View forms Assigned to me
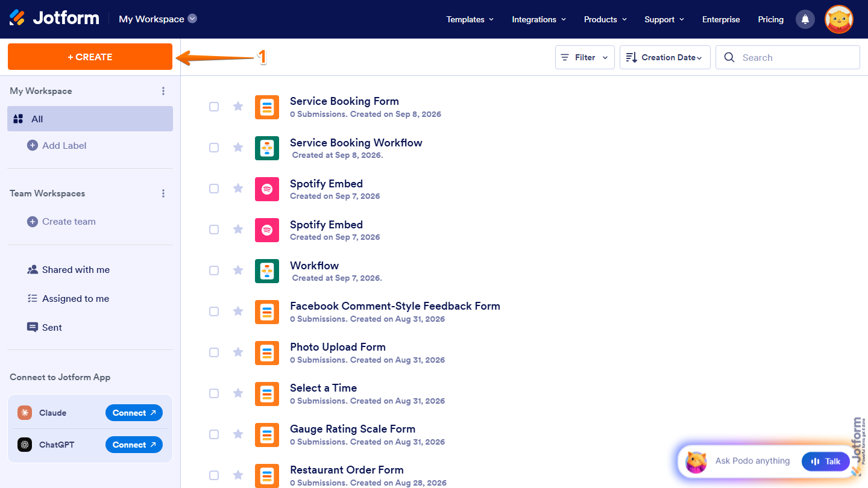 69,299
